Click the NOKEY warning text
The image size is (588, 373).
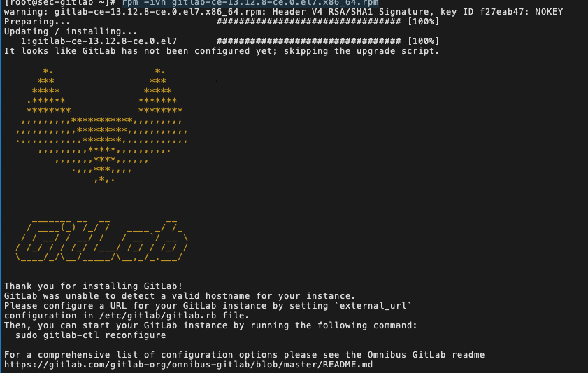[549, 12]
